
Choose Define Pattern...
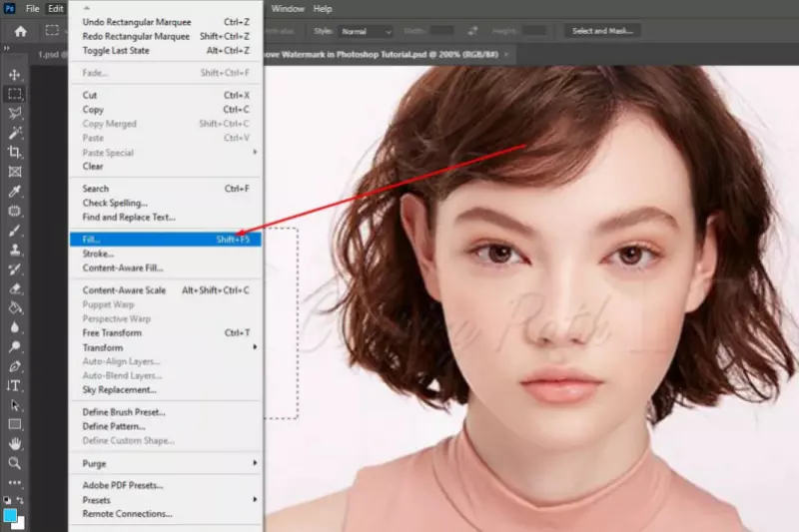point(165,426)
